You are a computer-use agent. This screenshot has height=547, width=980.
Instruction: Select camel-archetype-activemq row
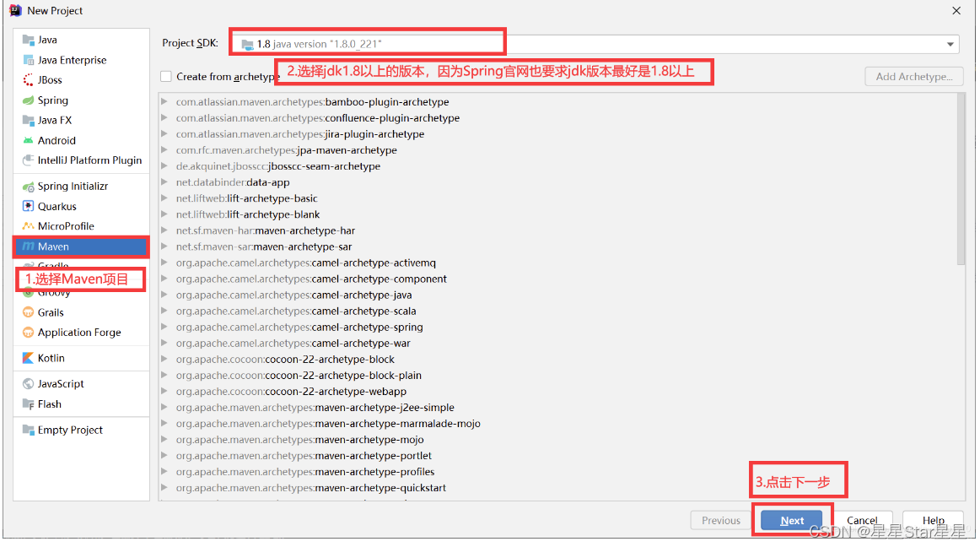[557, 263]
